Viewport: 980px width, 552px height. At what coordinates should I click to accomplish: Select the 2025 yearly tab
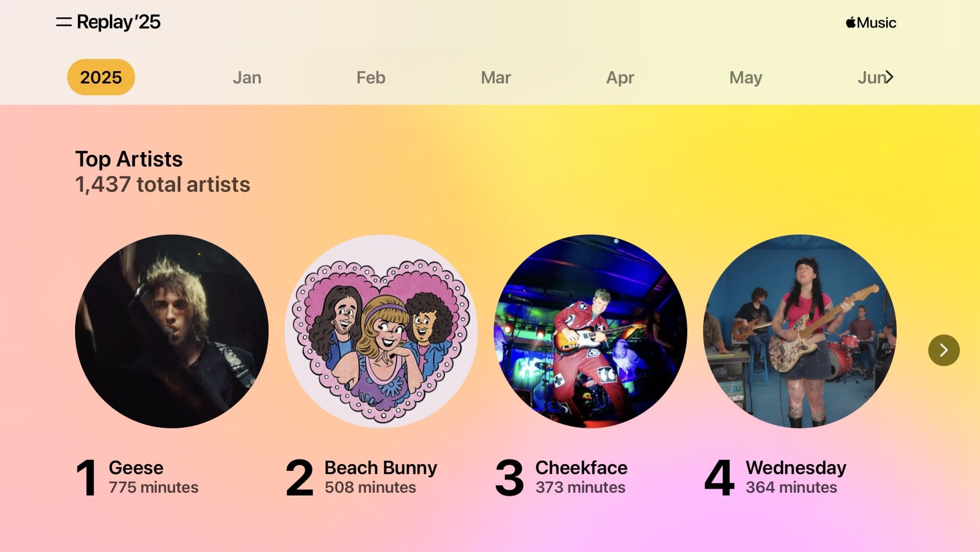[x=101, y=77]
